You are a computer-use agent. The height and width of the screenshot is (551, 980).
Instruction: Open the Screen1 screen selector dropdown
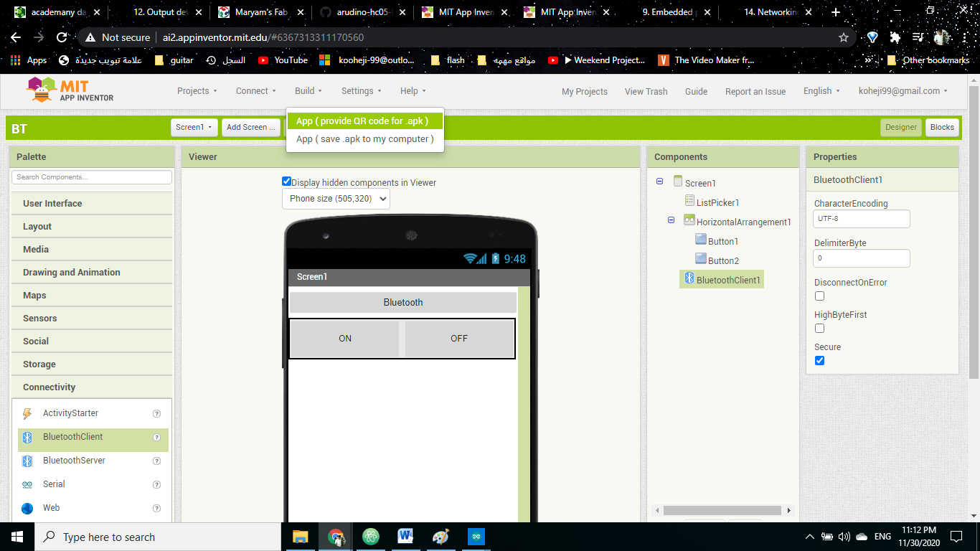(194, 127)
